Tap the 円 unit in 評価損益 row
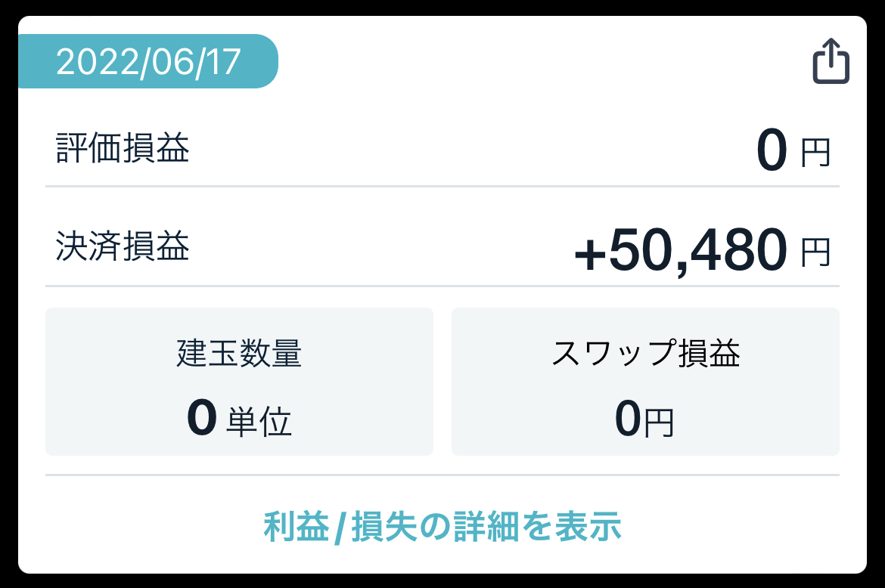The image size is (885, 588). click(x=816, y=153)
